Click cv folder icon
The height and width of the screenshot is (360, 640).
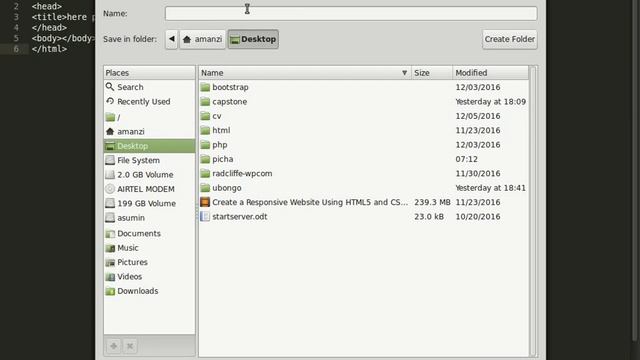(x=205, y=116)
